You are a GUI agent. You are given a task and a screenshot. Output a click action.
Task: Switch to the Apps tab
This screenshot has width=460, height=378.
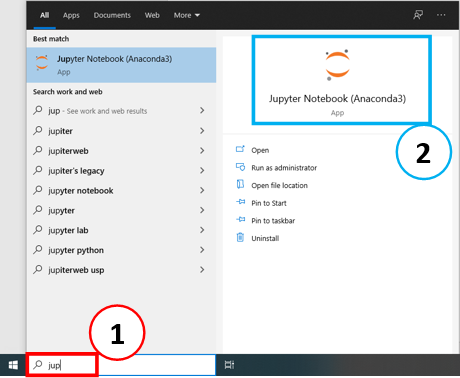pyautogui.click(x=71, y=15)
